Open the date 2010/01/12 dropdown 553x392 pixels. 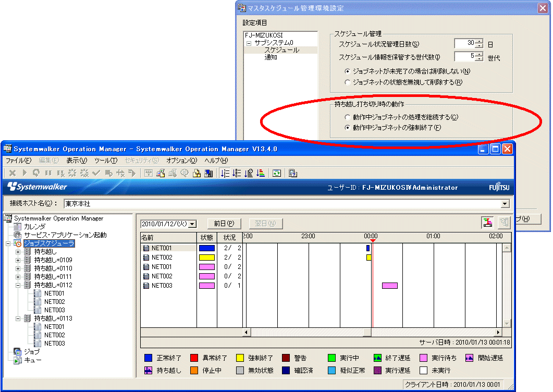pyautogui.click(x=192, y=224)
